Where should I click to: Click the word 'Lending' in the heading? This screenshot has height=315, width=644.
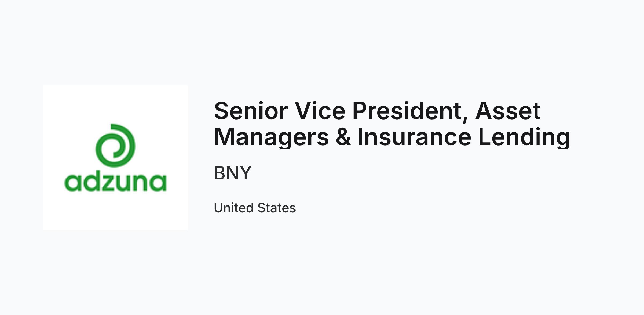click(x=524, y=137)
